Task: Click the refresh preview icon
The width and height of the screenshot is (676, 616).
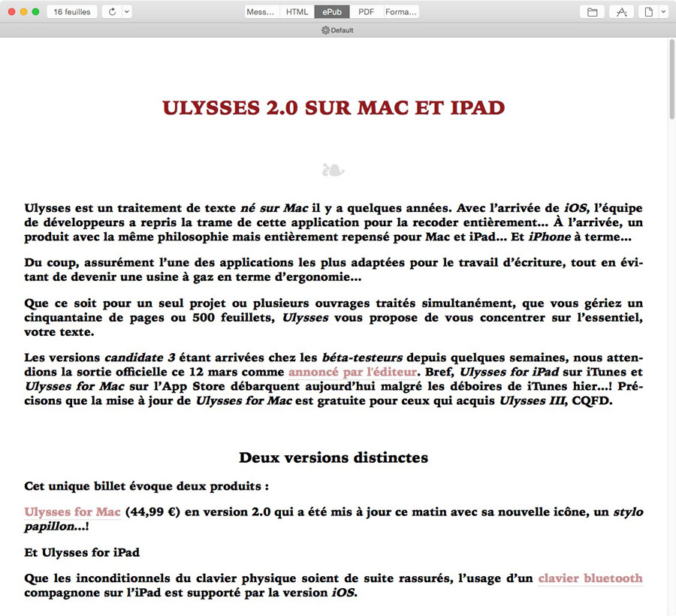Action: click(x=112, y=11)
